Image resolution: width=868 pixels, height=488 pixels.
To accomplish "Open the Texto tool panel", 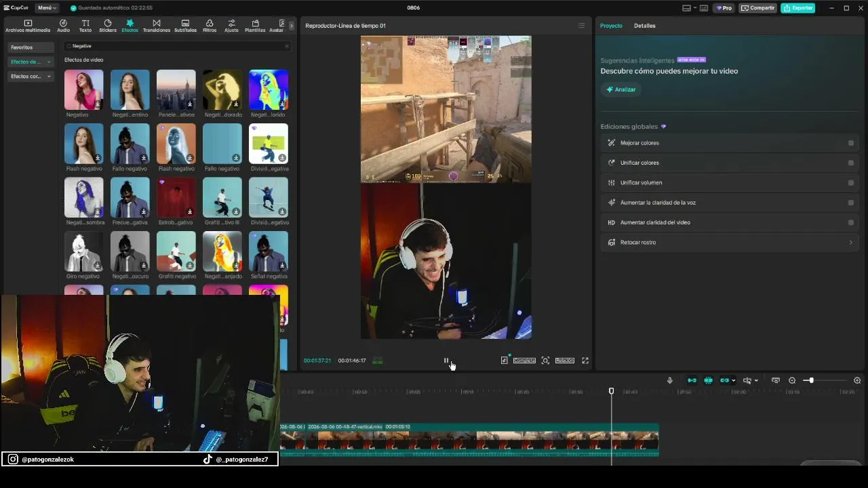I will click(85, 26).
